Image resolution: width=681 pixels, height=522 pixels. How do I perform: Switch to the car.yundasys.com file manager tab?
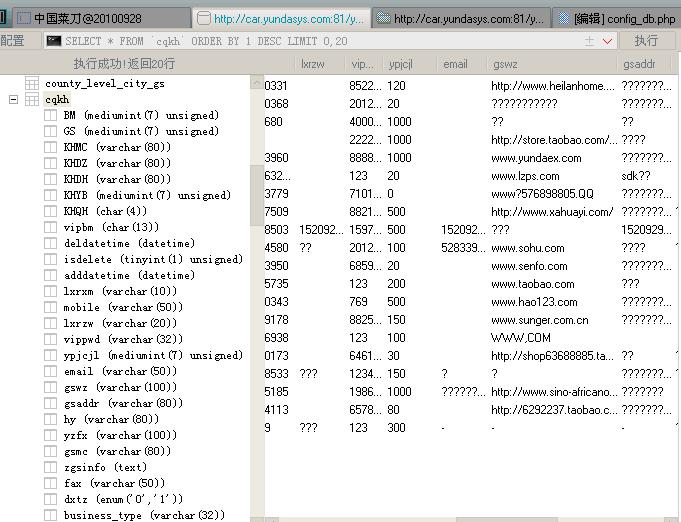click(x=461, y=18)
